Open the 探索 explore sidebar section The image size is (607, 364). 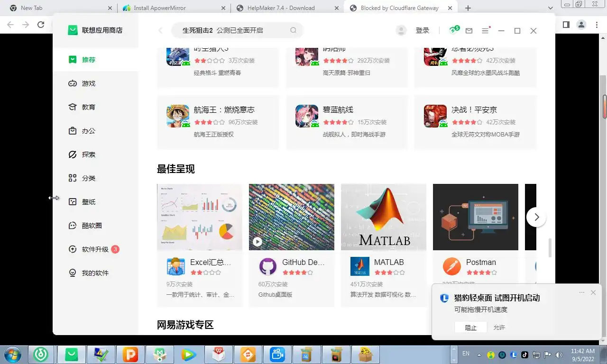point(89,155)
